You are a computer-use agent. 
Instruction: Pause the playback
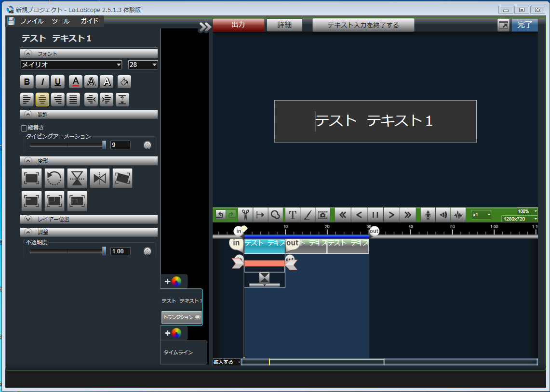pyautogui.click(x=375, y=215)
